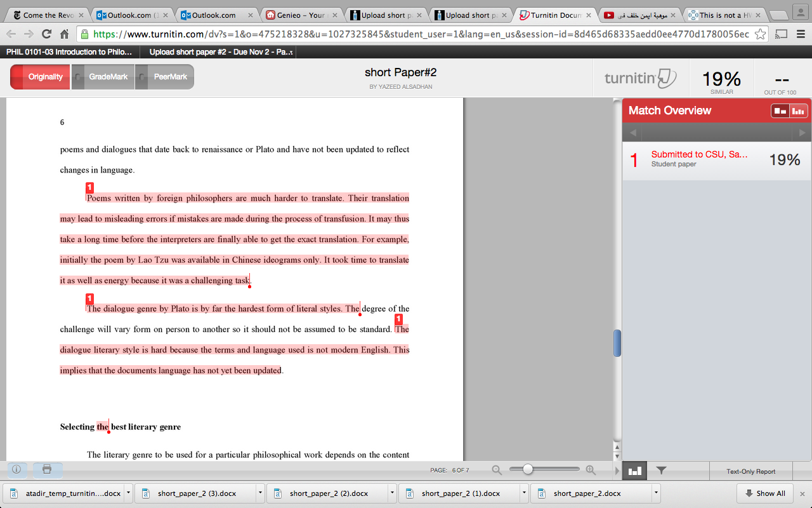Screen dimensions: 812x508
Task: Switch to the Originality view
Action: click(40, 77)
